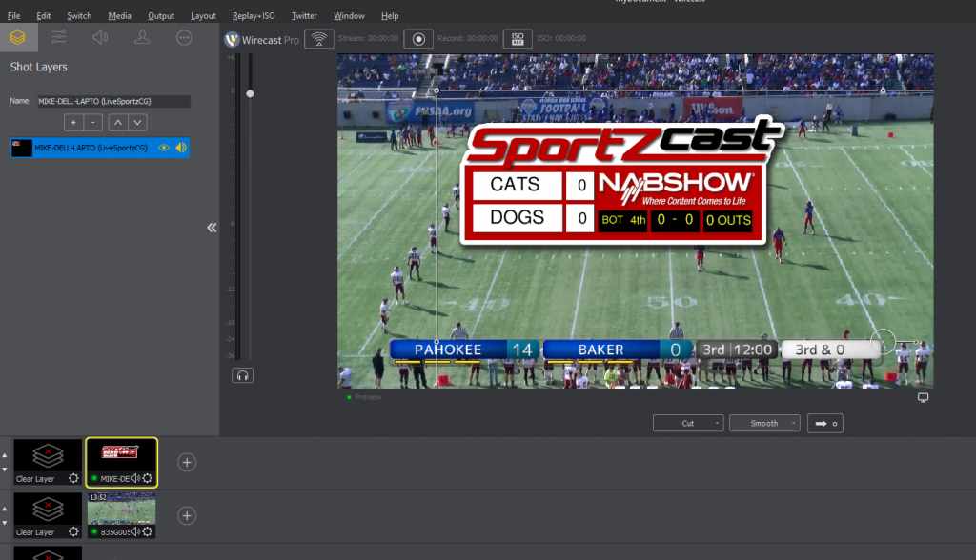
Task: Click the plus button to add a layer
Action: [x=73, y=122]
